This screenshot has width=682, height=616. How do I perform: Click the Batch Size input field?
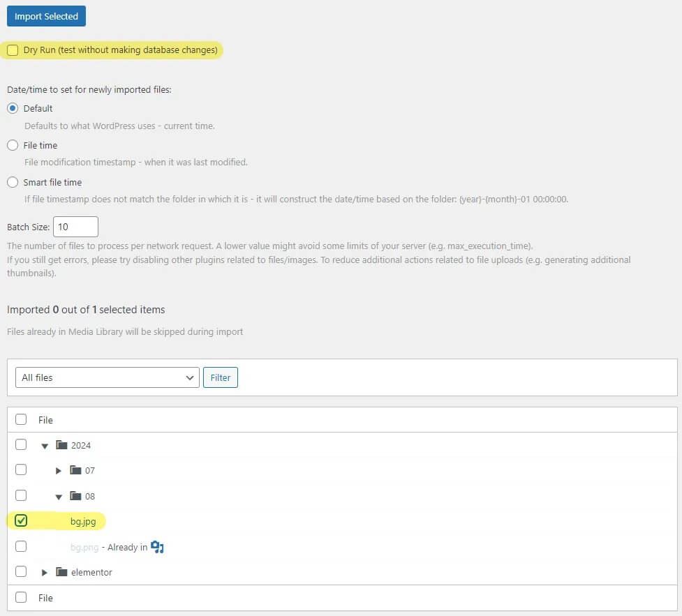[75, 227]
